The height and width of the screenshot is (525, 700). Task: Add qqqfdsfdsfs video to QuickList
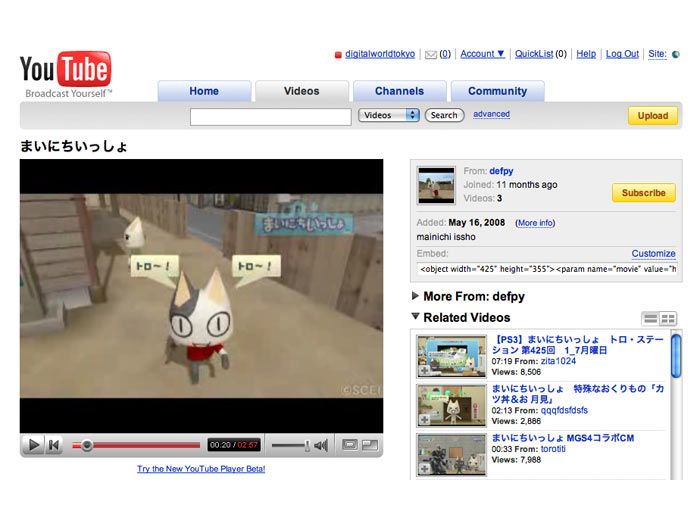425,420
